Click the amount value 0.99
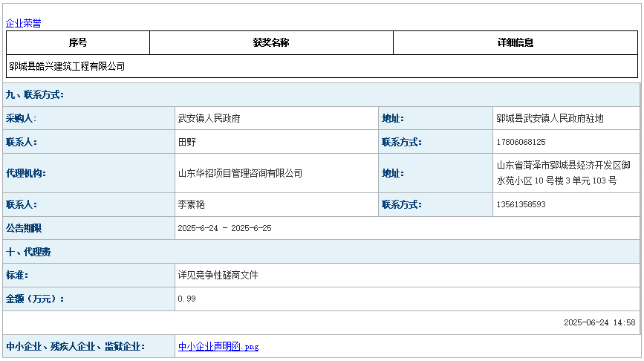Image resolution: width=644 pixels, height=361 pixels. (186, 299)
